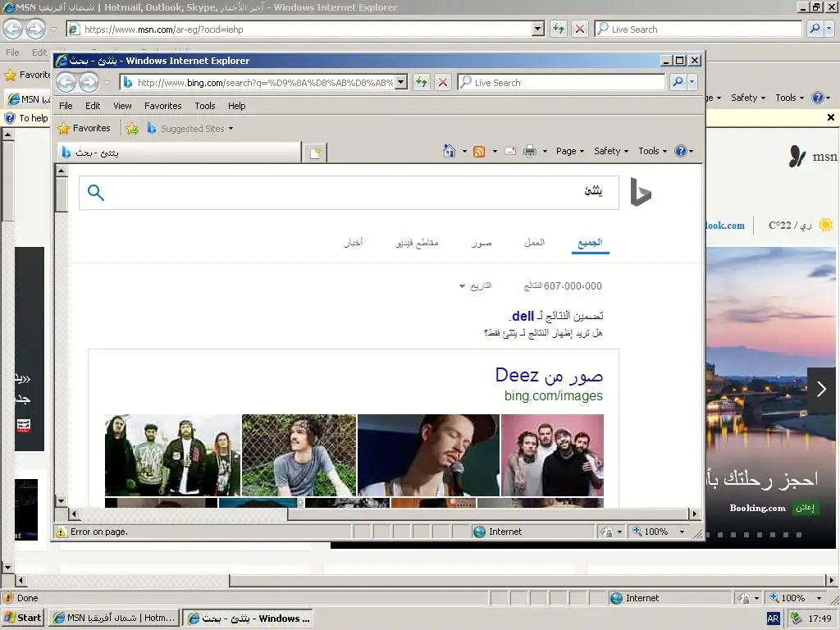
Task: Click Booking.com ad text on MSN
Action: [x=757, y=508]
